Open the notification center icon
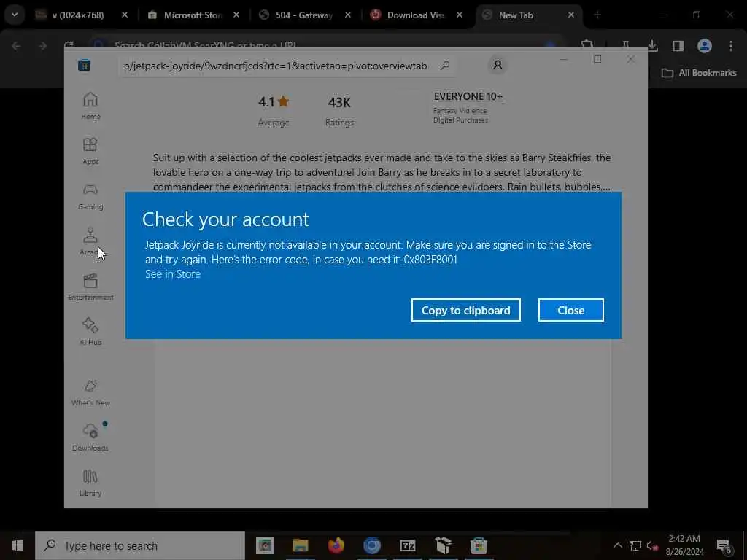 pos(724,546)
